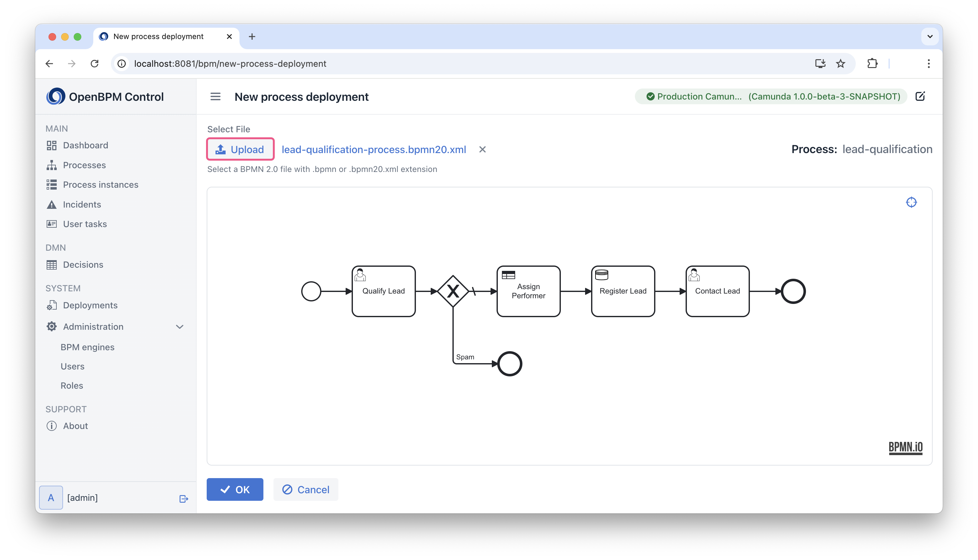This screenshot has width=978, height=560.
Task: Click the admin user avatar
Action: pyautogui.click(x=51, y=498)
